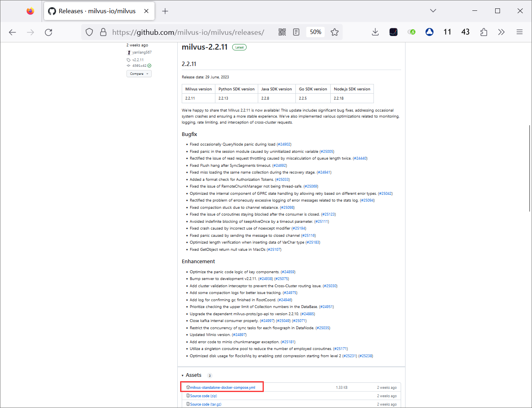Click the Latest release badge
The height and width of the screenshot is (408, 532).
pos(239,47)
